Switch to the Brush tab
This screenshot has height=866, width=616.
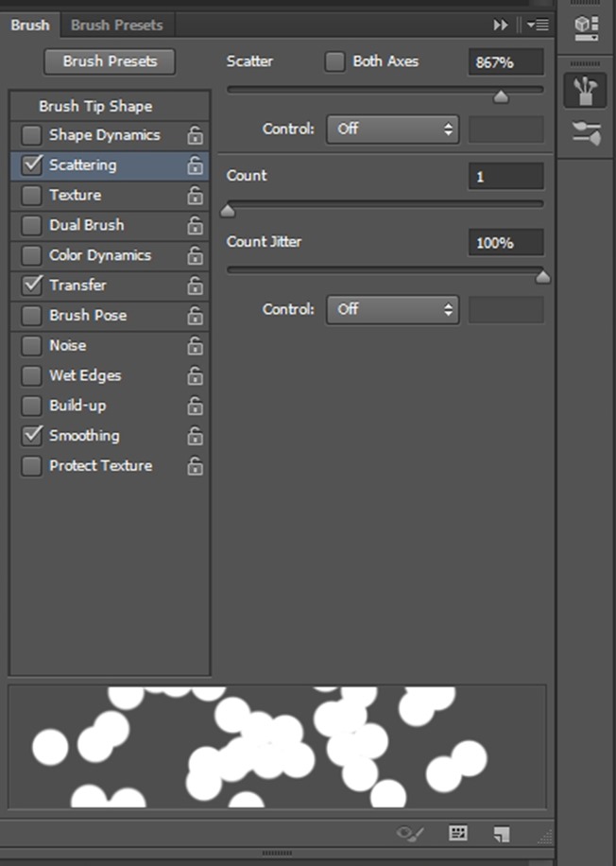tap(30, 25)
